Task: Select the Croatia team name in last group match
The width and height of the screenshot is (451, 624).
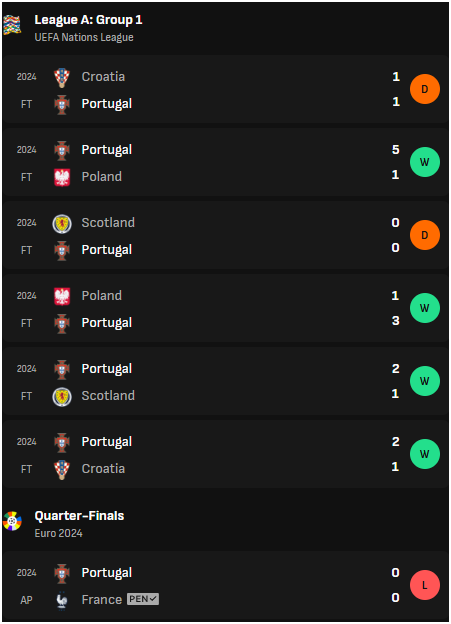Action: (103, 468)
